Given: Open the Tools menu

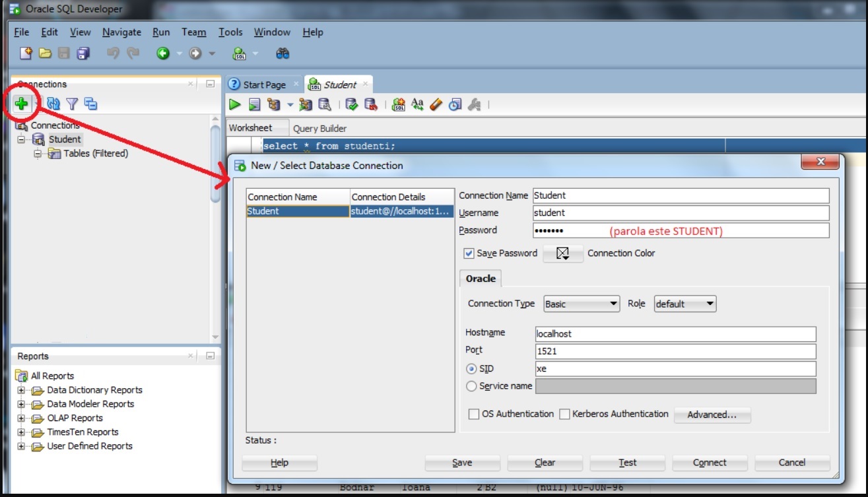Looking at the screenshot, I should pyautogui.click(x=230, y=32).
